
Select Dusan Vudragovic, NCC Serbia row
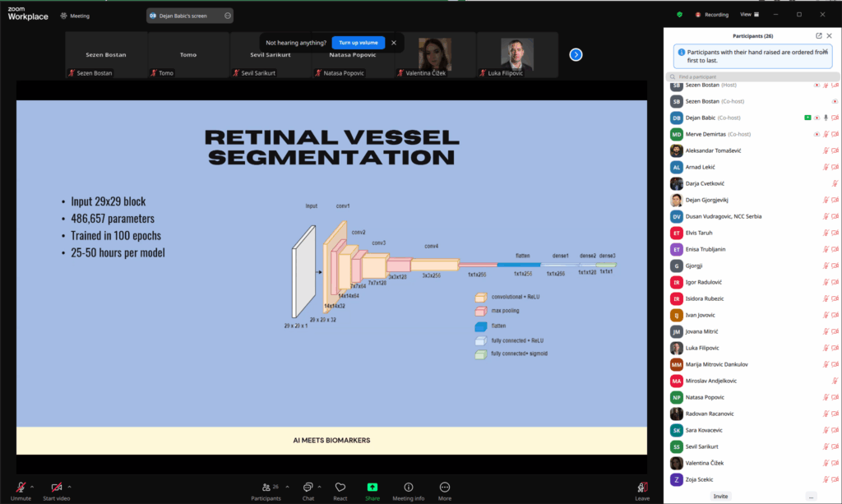[753, 216]
